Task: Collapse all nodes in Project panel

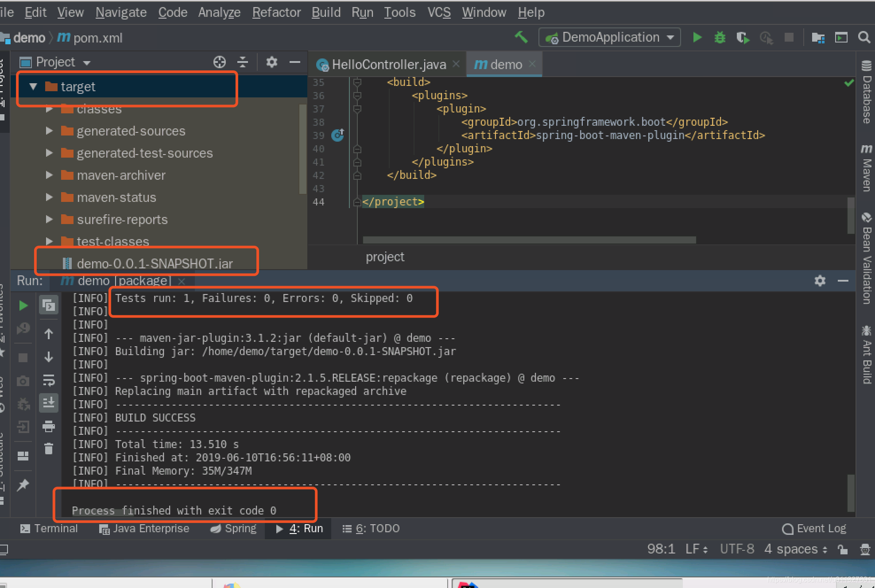Action: [x=243, y=62]
